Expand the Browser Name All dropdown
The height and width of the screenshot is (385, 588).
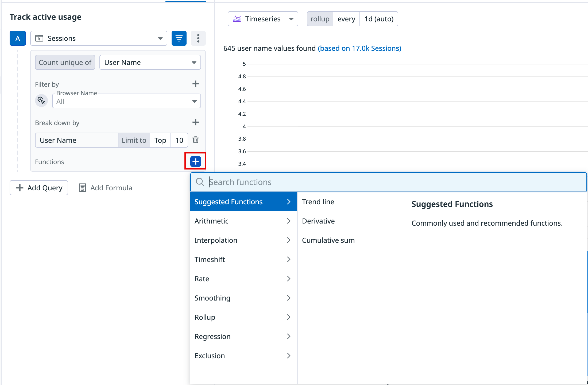[126, 101]
